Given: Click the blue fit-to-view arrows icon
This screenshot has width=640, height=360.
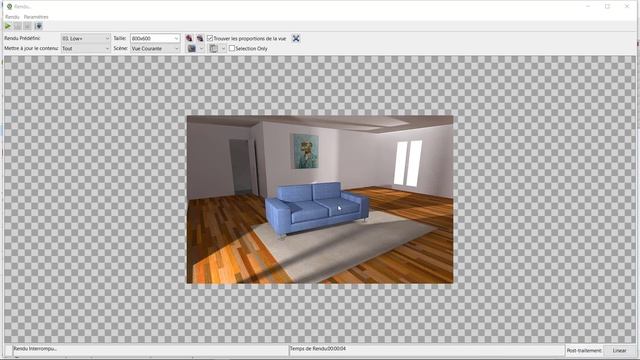Looking at the screenshot, I should (x=296, y=38).
